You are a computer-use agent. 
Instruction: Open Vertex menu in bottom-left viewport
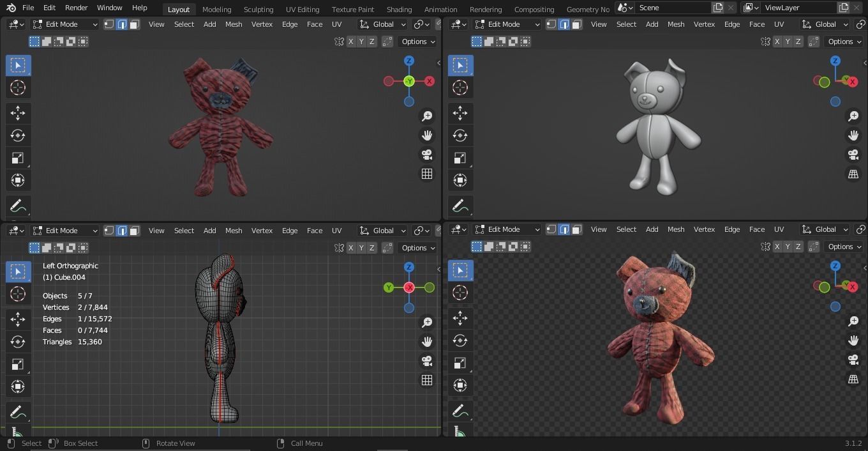(x=262, y=231)
